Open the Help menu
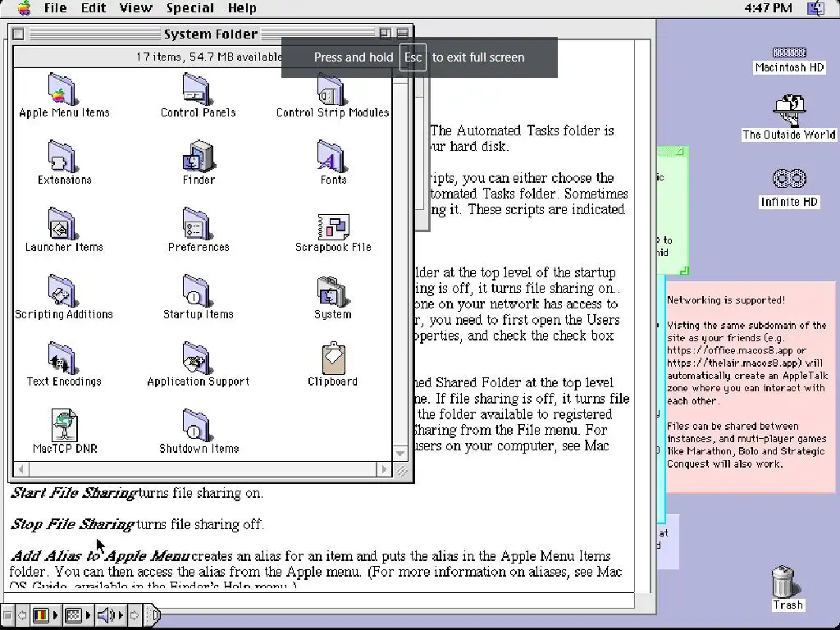 (242, 8)
